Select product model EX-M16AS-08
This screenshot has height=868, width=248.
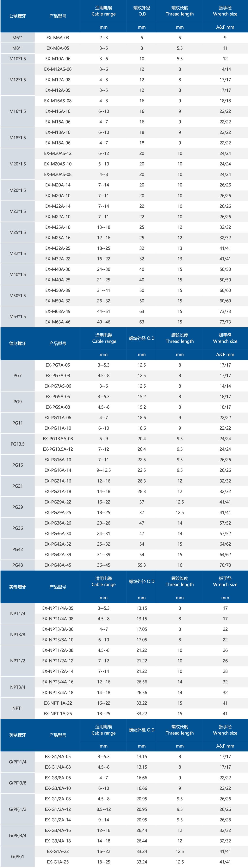point(58,101)
